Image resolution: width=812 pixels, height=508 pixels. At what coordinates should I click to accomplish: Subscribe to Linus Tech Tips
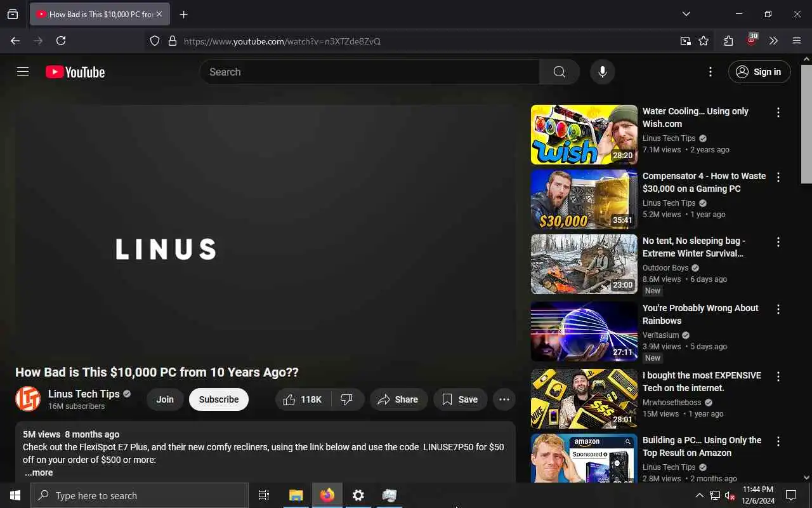click(219, 399)
